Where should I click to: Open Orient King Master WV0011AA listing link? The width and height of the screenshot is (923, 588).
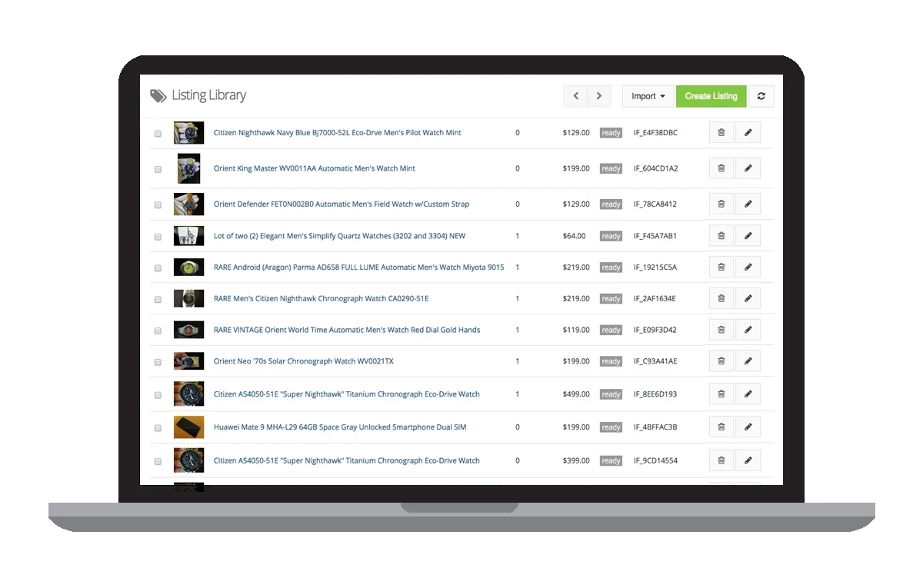point(315,168)
